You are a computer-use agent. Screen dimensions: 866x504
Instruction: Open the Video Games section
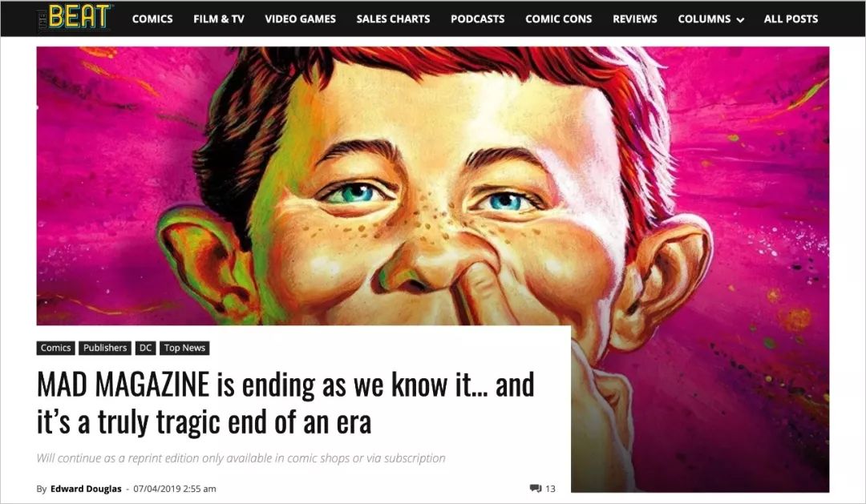(x=301, y=18)
